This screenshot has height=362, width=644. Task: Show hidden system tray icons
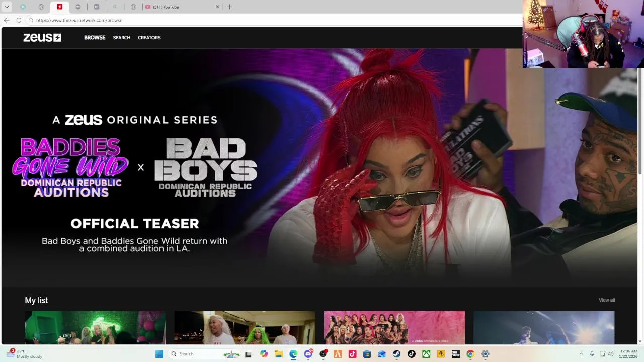581,354
